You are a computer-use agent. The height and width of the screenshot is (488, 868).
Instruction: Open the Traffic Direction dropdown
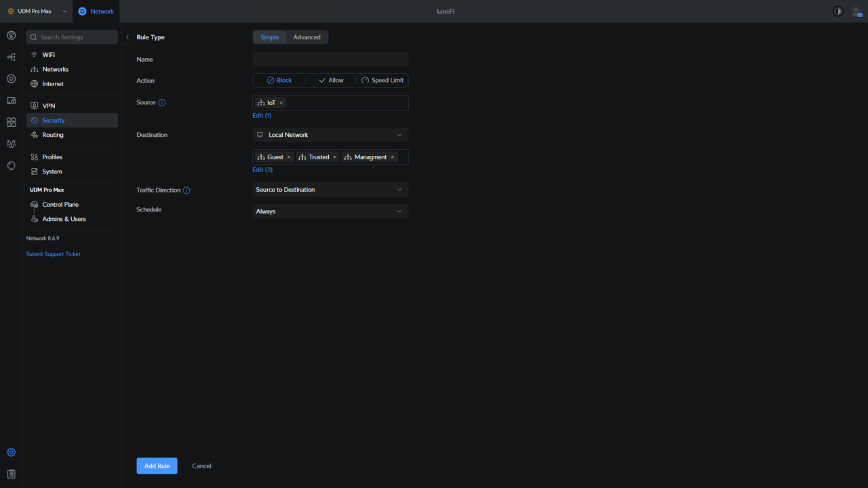330,189
